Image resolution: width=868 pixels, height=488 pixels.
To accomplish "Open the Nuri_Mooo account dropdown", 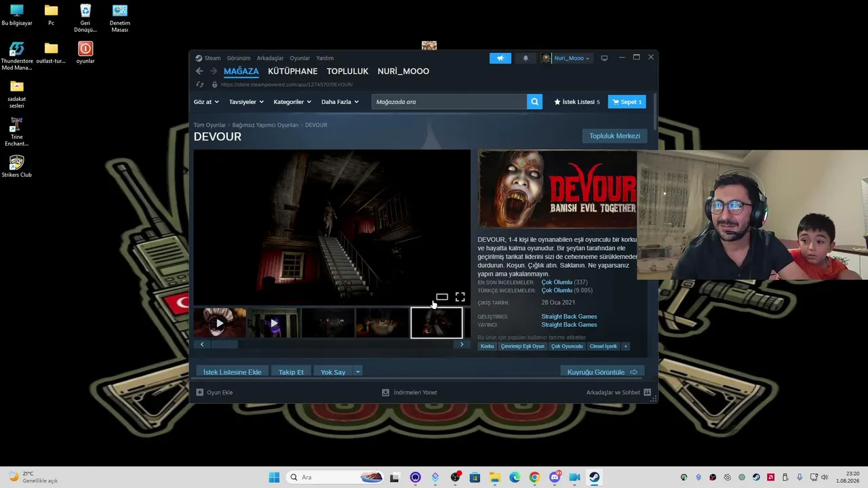I will [x=566, y=58].
